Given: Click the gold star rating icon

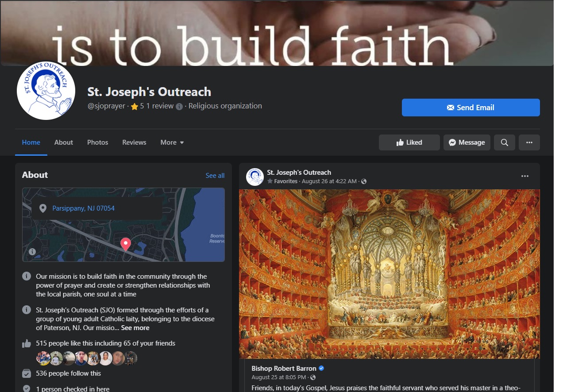Looking at the screenshot, I should click(x=135, y=107).
